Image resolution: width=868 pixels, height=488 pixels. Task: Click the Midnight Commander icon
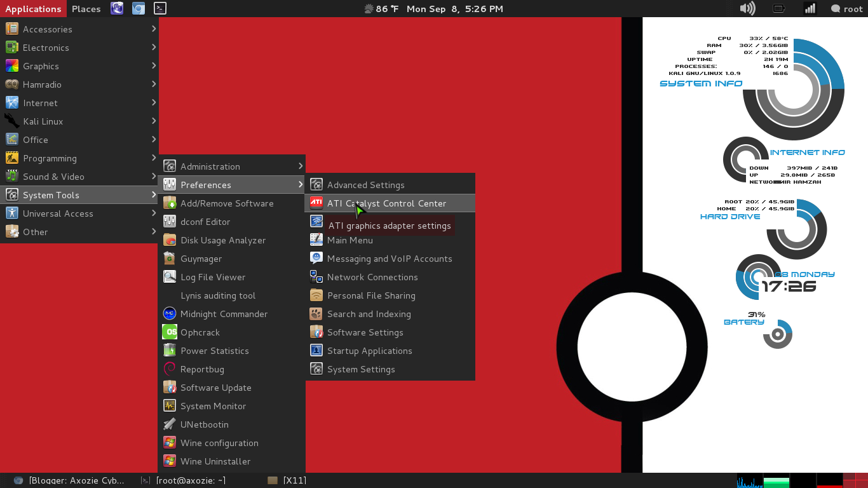pos(170,314)
